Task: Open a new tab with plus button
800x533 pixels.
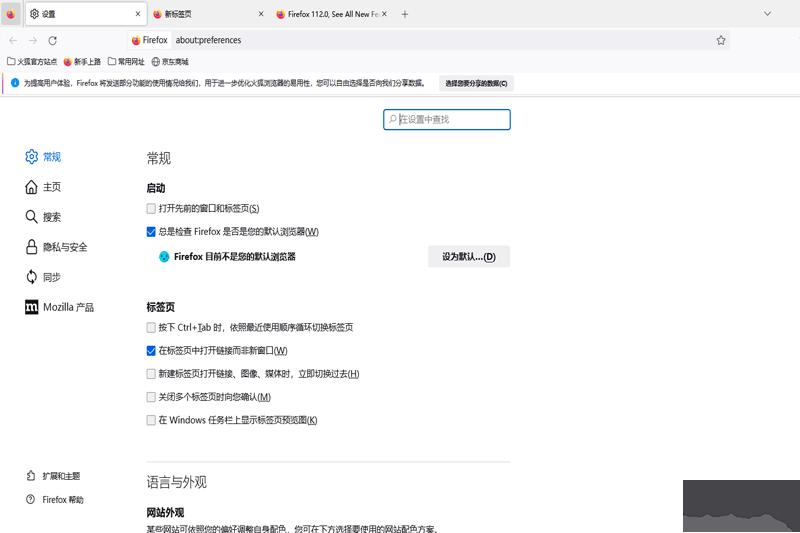Action: coord(405,14)
